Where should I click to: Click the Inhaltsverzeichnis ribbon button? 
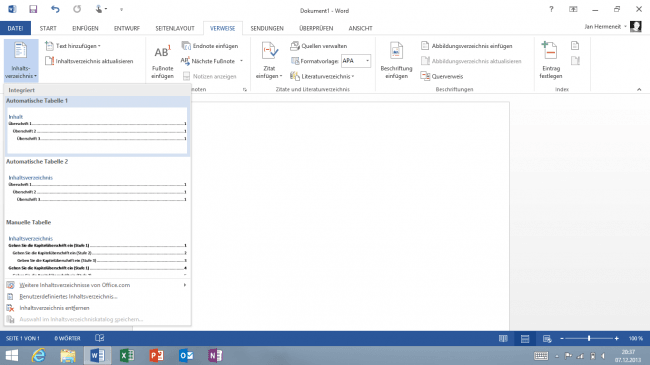coord(21,60)
